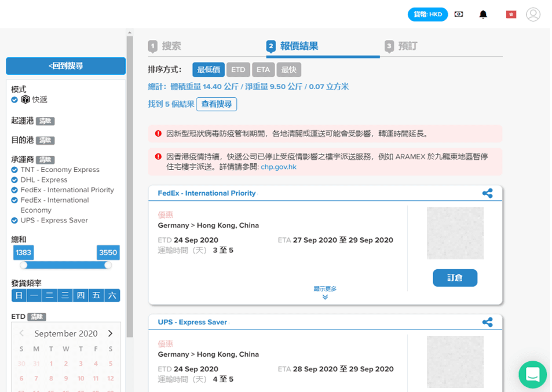The width and height of the screenshot is (552, 392).
Task: Click the "September 2020" calendar heading
Action: (x=66, y=334)
